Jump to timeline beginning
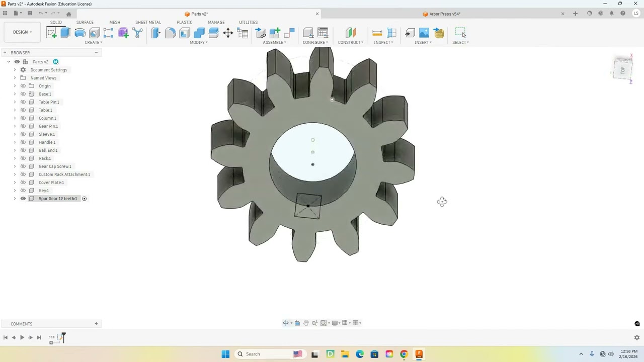644x362 pixels. (x=6, y=337)
